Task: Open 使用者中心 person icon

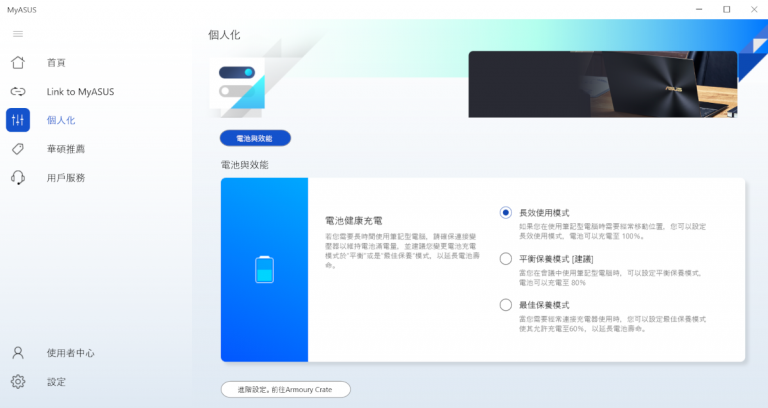Action: tap(18, 353)
